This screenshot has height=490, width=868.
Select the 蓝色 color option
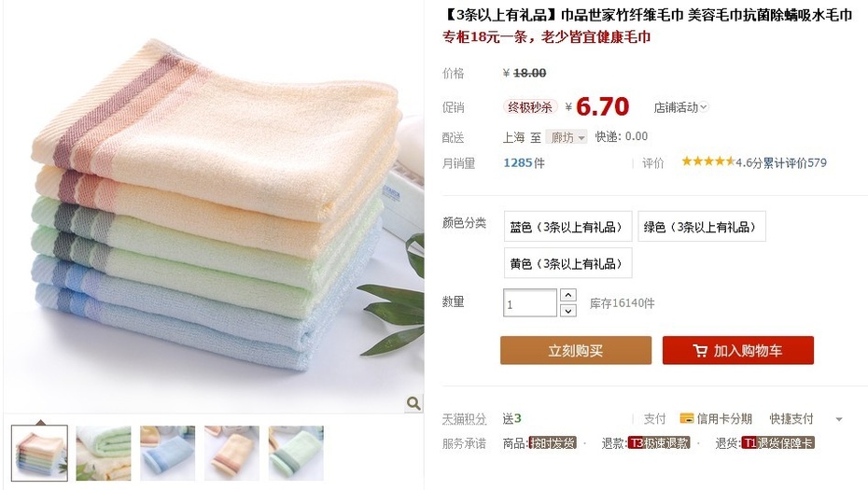pos(568,227)
